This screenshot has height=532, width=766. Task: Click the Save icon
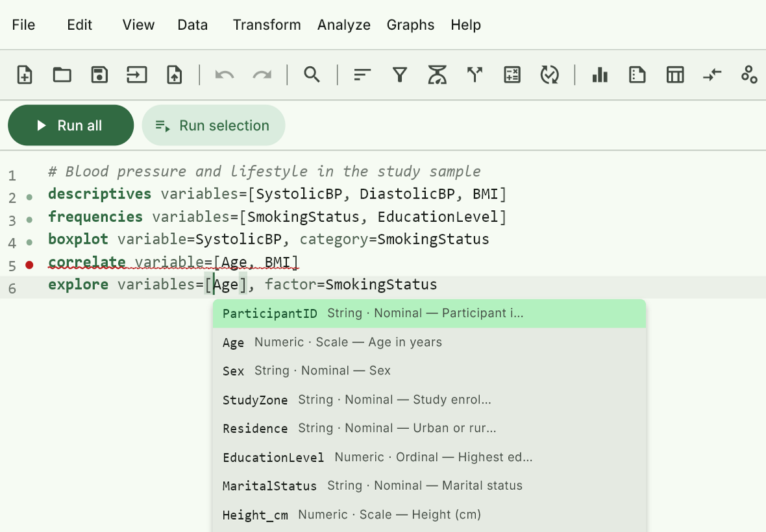coord(100,75)
